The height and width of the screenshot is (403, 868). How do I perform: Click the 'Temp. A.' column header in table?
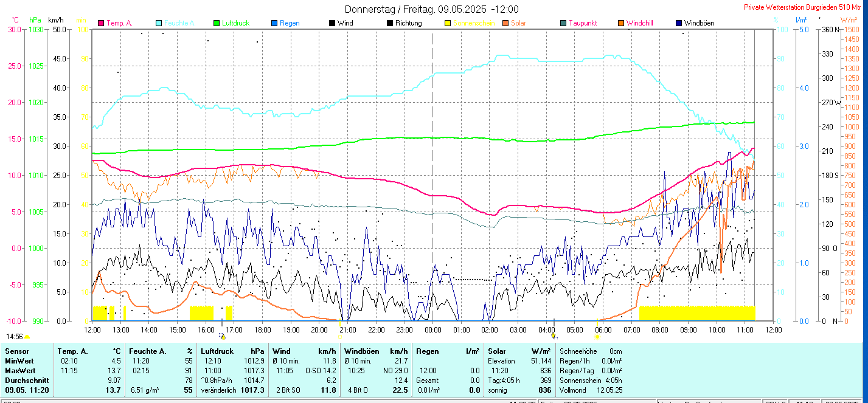[73, 351]
